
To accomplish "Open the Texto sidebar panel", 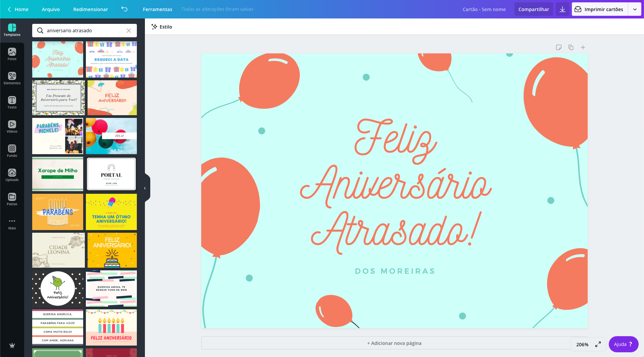I will (12, 103).
